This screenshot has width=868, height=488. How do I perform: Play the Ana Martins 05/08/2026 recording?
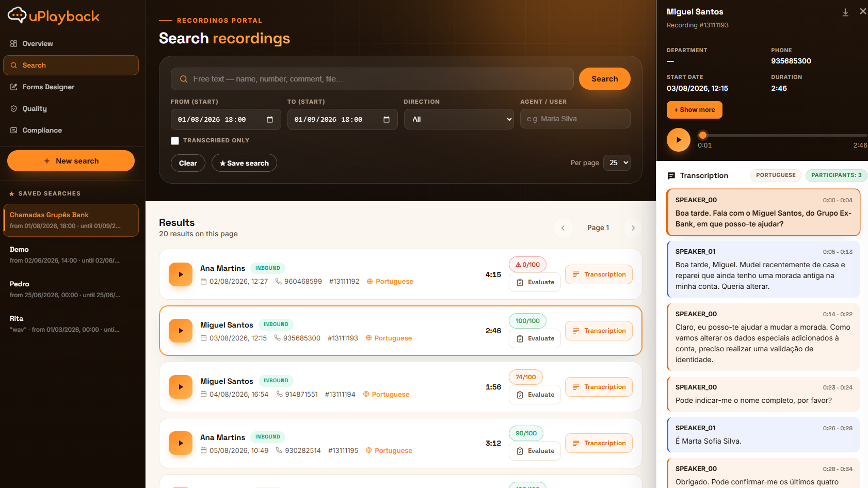181,443
